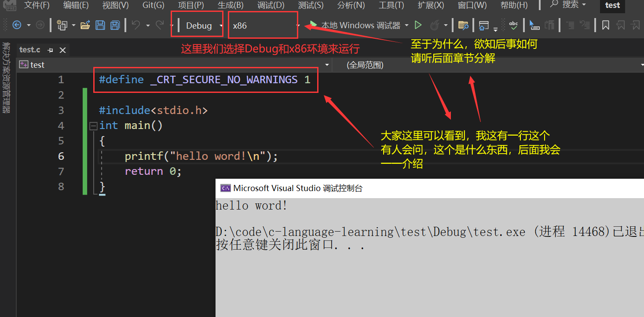Open the 调试(D) menu
The width and height of the screenshot is (644, 317).
point(271,5)
